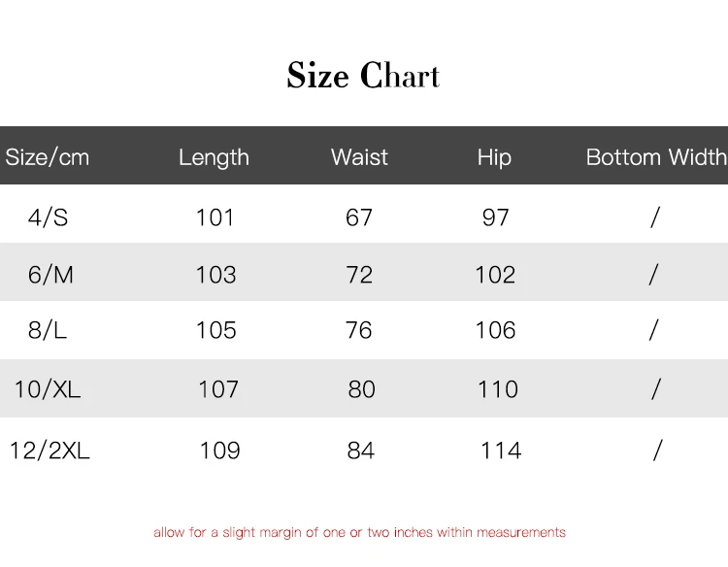Select the Length column header

(x=214, y=157)
